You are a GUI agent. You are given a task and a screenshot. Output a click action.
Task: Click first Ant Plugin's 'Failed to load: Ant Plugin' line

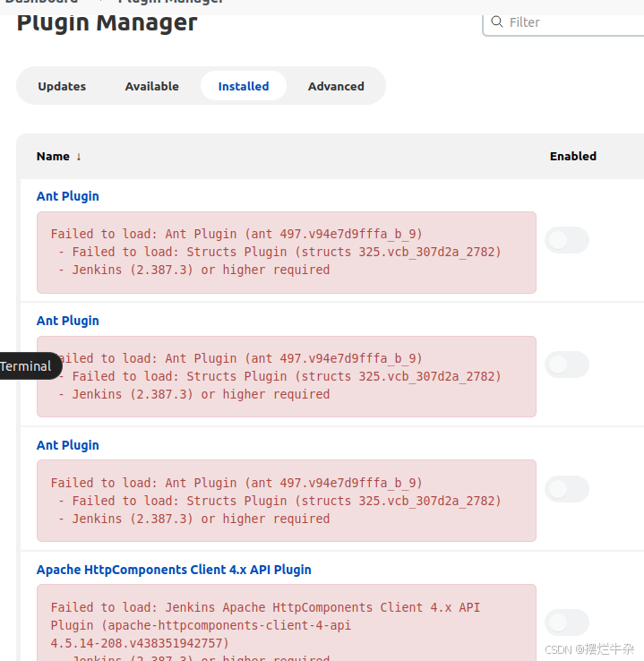pyautogui.click(x=236, y=234)
